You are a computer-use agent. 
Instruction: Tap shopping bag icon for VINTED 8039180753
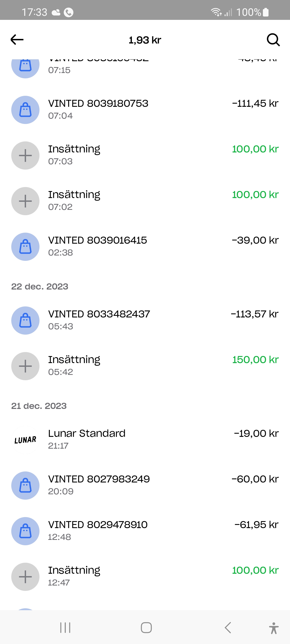tap(26, 110)
